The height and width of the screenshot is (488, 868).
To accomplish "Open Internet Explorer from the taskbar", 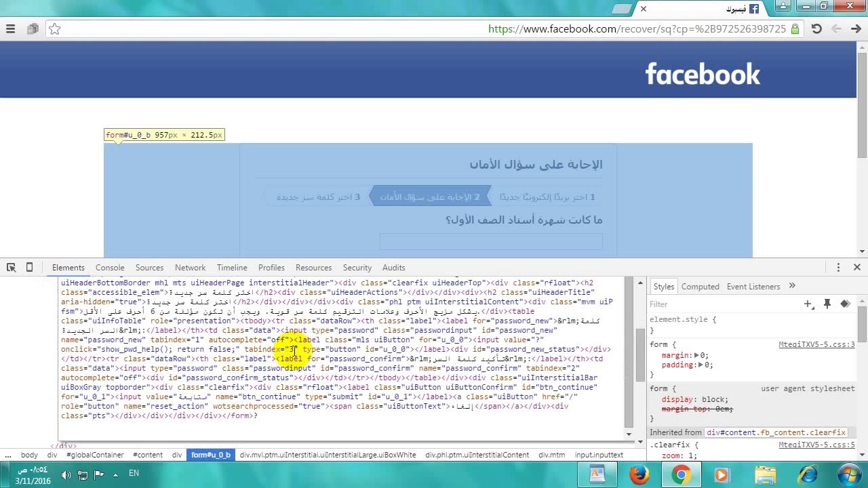I will click(x=808, y=474).
